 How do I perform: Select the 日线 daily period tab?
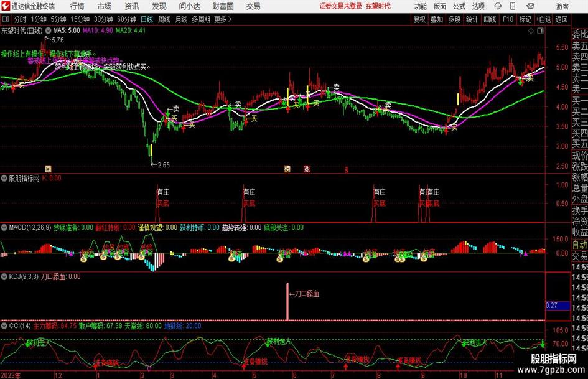[147, 19]
